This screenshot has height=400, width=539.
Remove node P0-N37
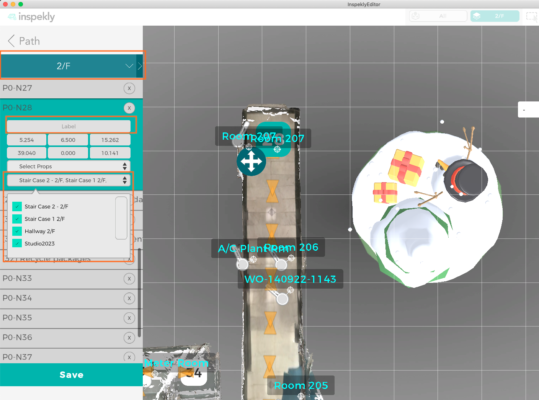(129, 357)
